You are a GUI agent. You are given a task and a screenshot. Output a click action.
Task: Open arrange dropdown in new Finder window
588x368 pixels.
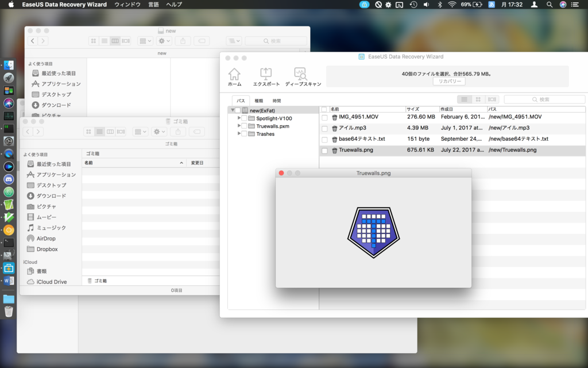pos(145,41)
